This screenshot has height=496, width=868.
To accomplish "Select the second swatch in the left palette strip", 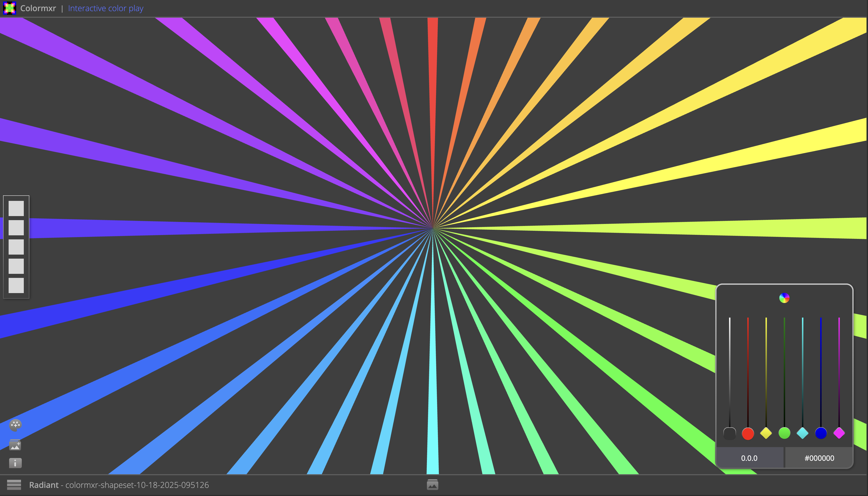I will pos(16,227).
